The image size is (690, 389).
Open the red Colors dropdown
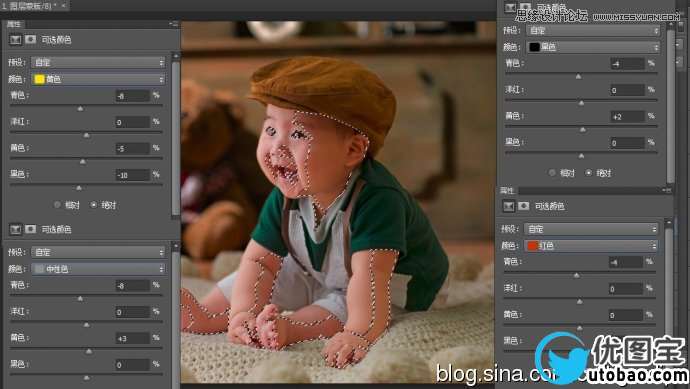pyautogui.click(x=591, y=246)
